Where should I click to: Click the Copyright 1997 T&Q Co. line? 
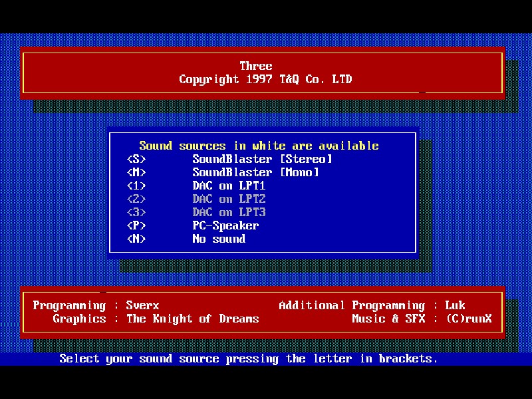pos(265,79)
